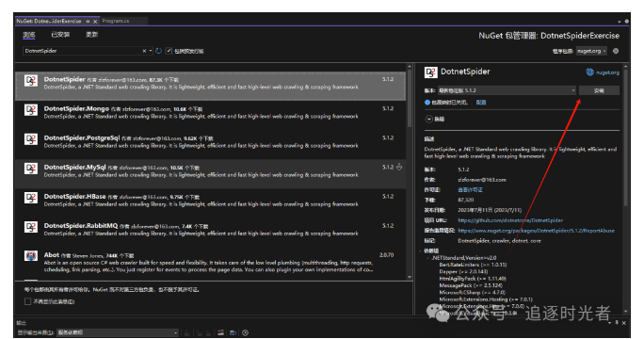
Task: Check the do not show this again checkbox
Action: 28,301
